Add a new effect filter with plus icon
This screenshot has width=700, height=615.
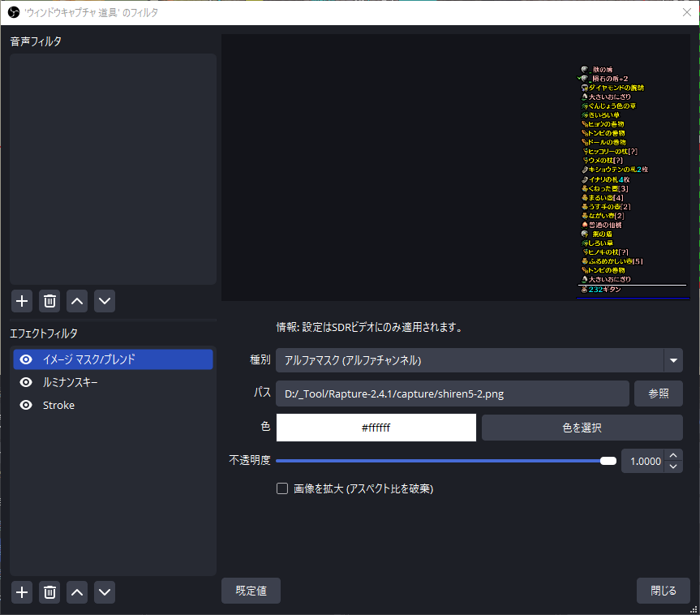[x=22, y=592]
